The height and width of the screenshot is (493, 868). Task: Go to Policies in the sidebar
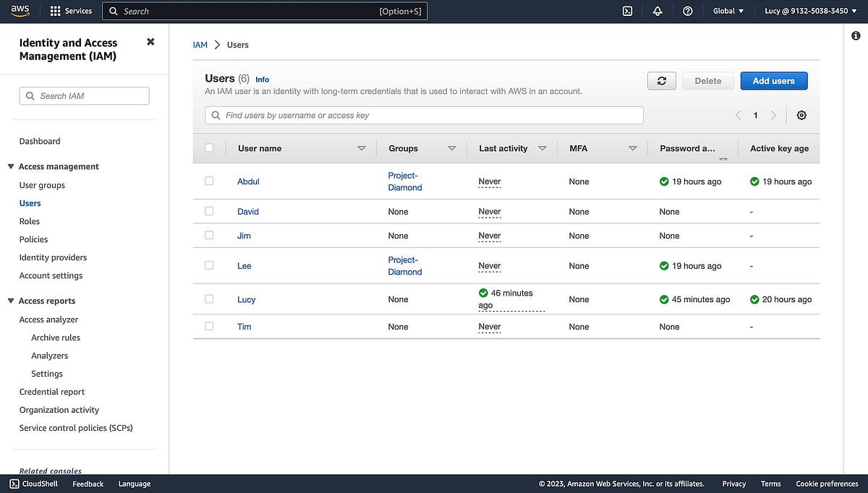(33, 239)
